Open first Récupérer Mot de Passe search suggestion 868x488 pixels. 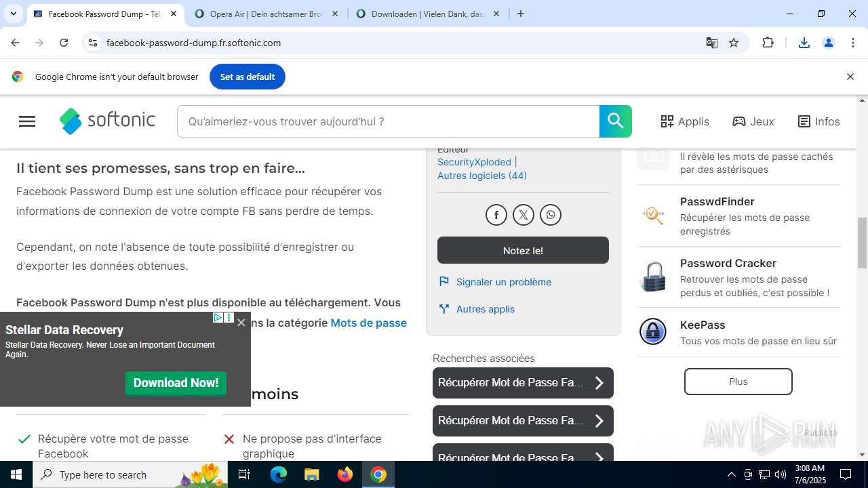[x=523, y=383]
